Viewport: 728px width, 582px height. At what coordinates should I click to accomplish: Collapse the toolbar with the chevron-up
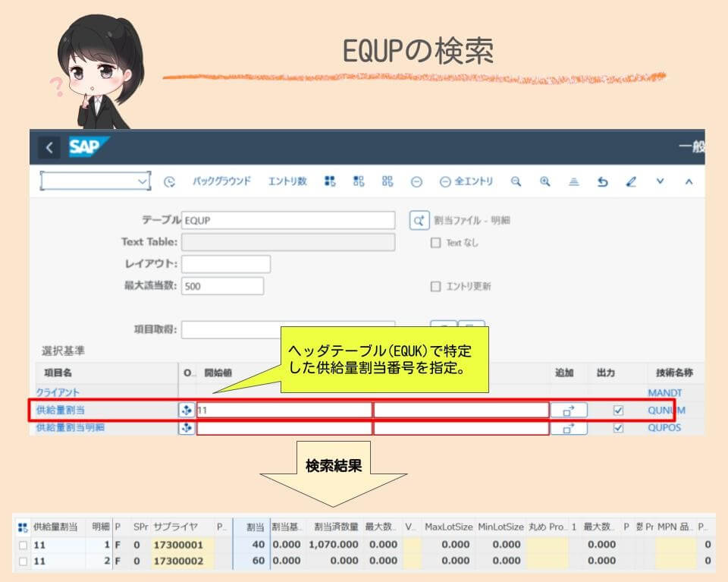[x=687, y=181]
